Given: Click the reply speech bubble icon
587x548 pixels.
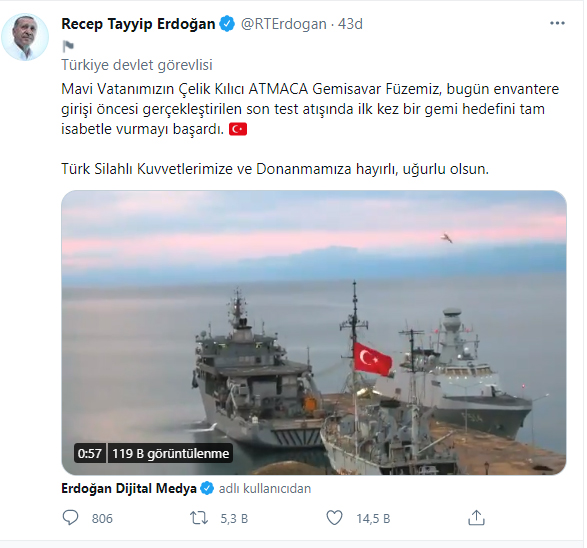Looking at the screenshot, I should click(x=70, y=518).
